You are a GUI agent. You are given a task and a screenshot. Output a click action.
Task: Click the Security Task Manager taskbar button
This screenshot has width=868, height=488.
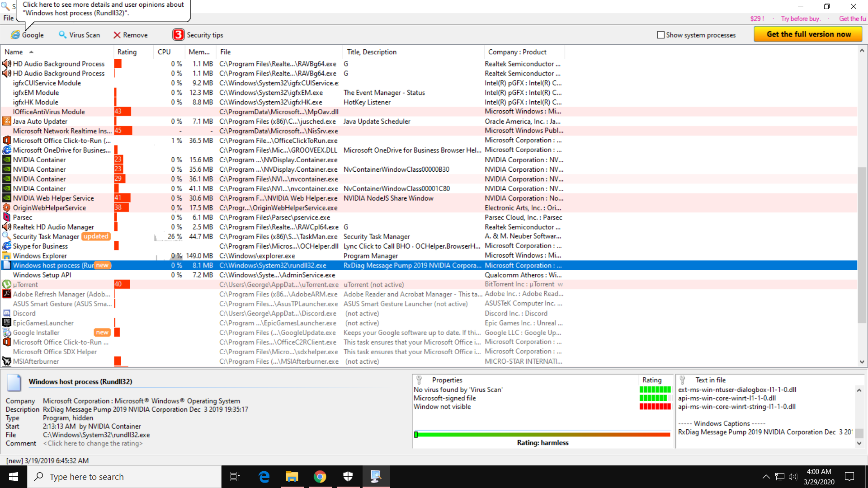point(376,477)
